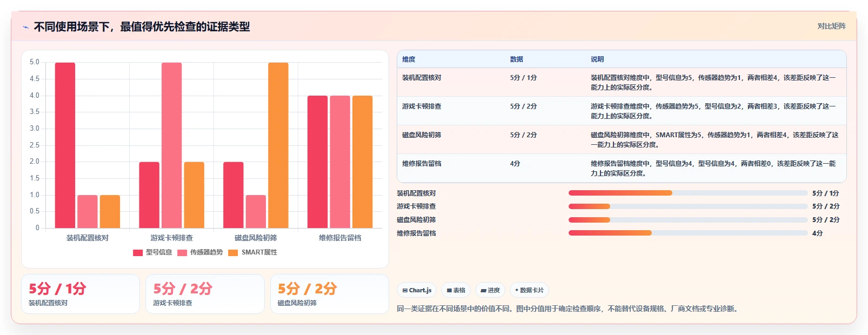
Task: Click the 型号信息 bar for 磁盘风险初筛
Action: (233, 195)
